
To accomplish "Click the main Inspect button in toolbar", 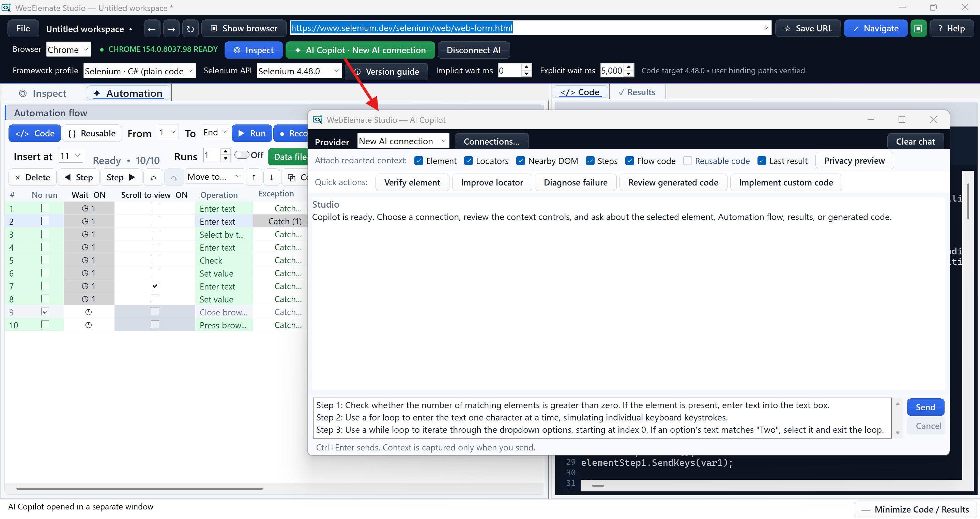I will 254,50.
